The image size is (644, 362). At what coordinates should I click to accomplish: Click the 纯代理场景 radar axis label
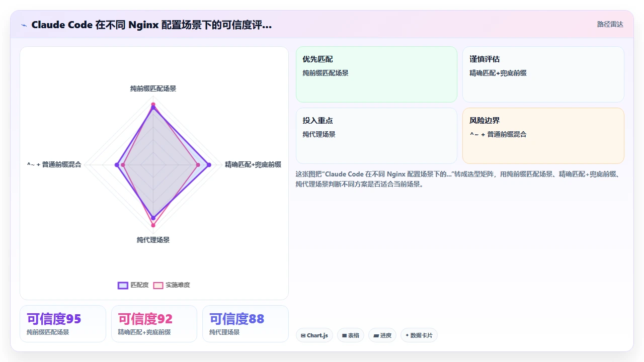click(153, 240)
